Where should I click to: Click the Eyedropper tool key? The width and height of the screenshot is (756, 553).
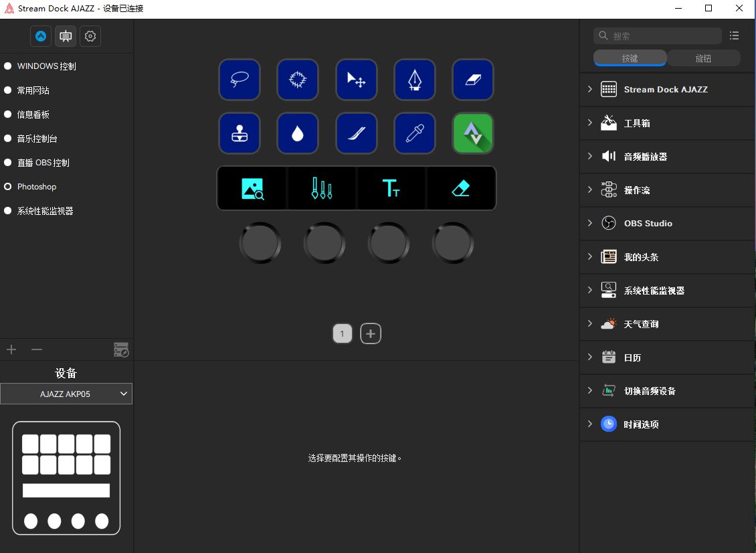415,133
